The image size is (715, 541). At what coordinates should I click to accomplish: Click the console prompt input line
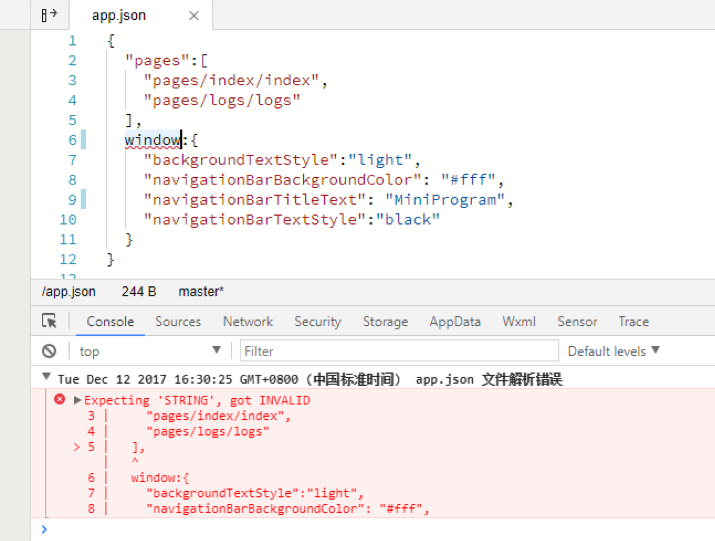pos(370,529)
